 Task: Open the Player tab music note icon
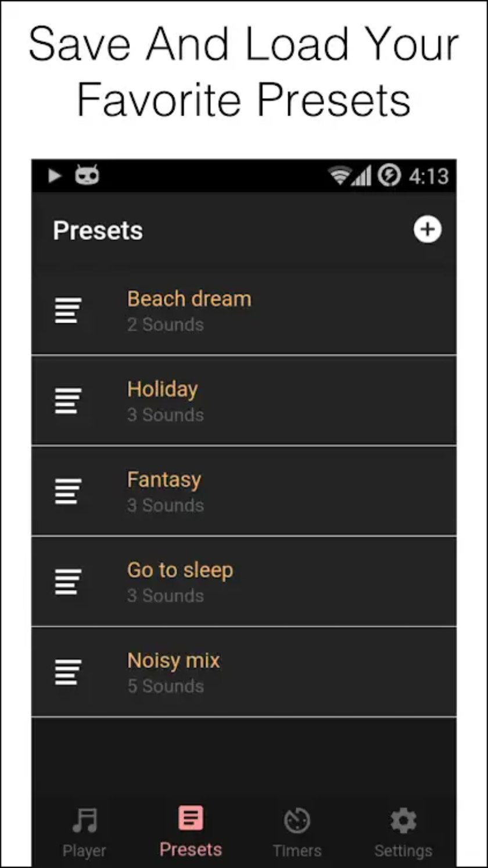tap(85, 820)
